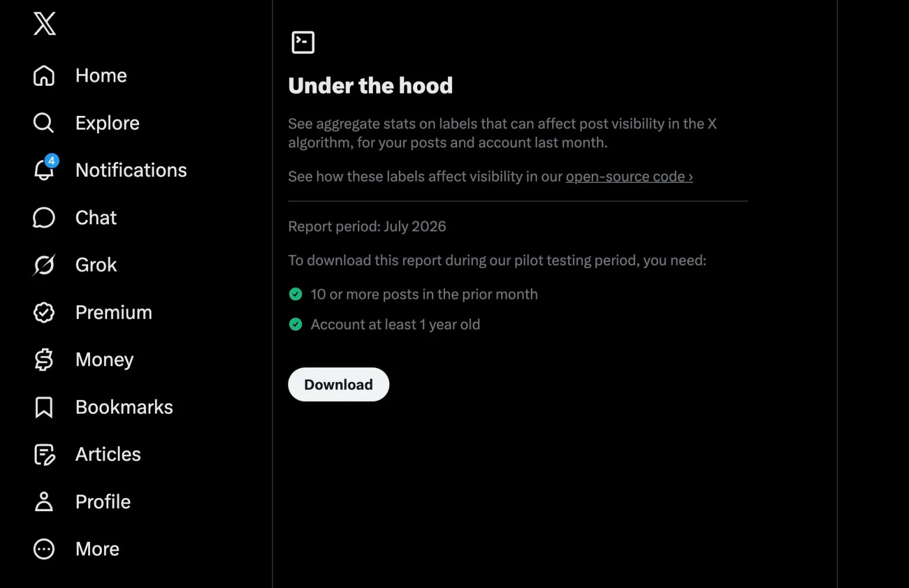The image size is (909, 588).
Task: Open the Chat bubble icon
Action: 44,218
